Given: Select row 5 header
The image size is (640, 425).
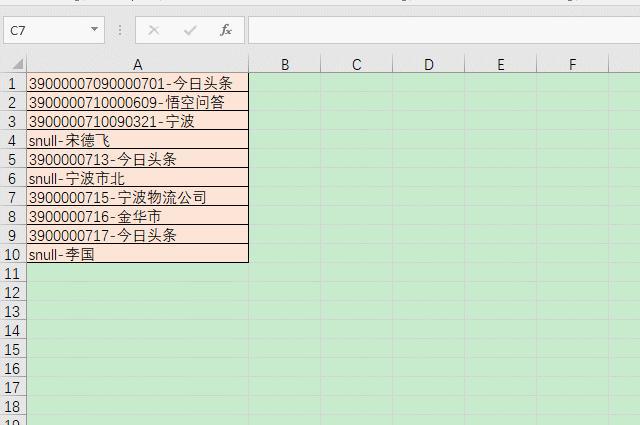Looking at the screenshot, I should (x=13, y=159).
